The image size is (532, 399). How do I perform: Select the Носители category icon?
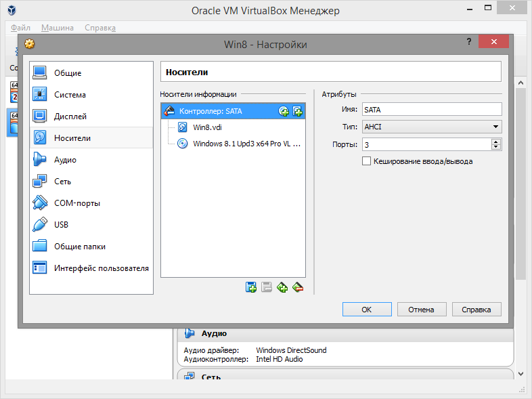[40, 138]
